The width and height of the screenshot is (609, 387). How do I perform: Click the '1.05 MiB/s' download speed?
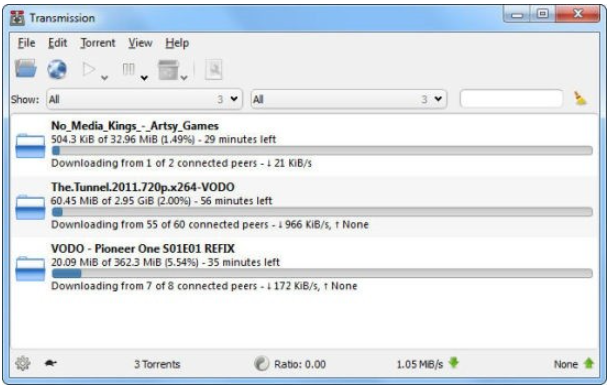(420, 364)
